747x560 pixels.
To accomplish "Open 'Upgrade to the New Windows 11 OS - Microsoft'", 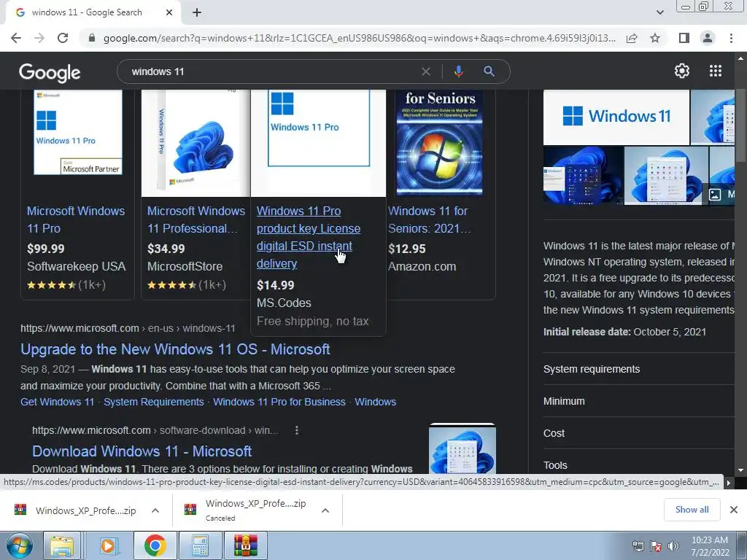I will pos(175,349).
